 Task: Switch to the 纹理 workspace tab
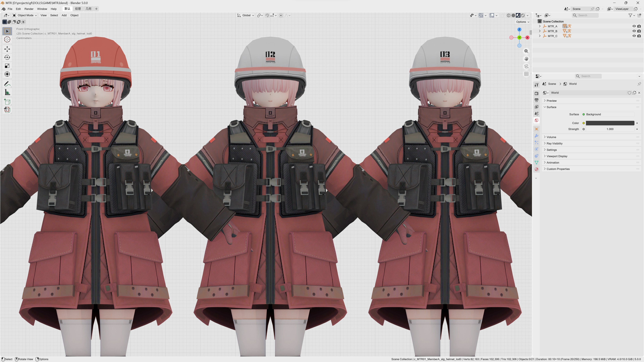pos(78,9)
